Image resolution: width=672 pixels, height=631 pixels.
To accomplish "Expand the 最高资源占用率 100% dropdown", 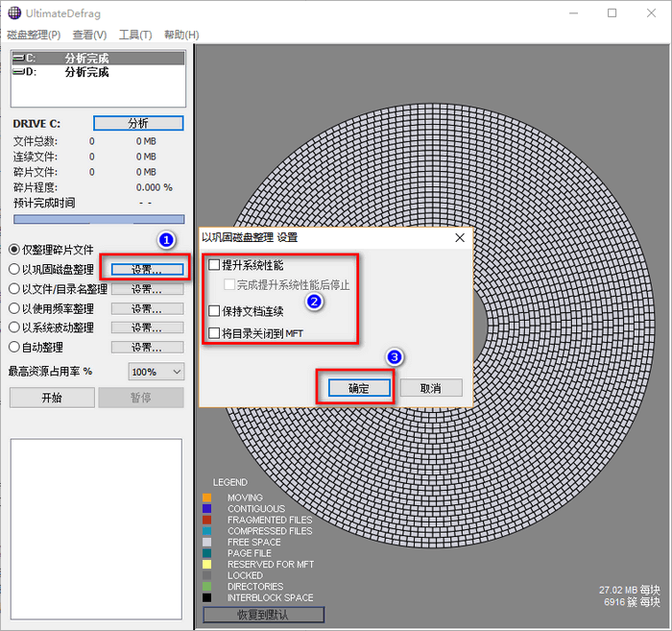I will [156, 372].
